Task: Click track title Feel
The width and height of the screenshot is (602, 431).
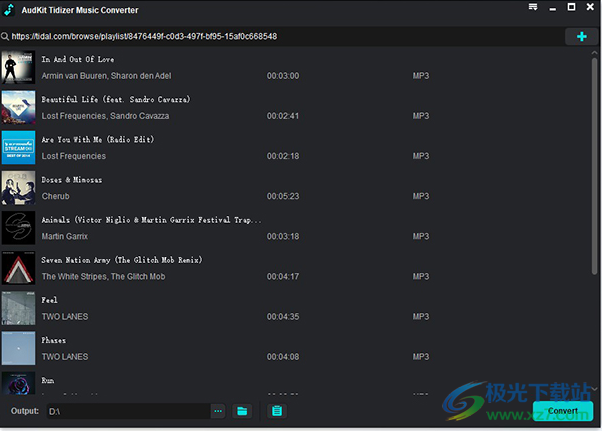Action: click(50, 300)
